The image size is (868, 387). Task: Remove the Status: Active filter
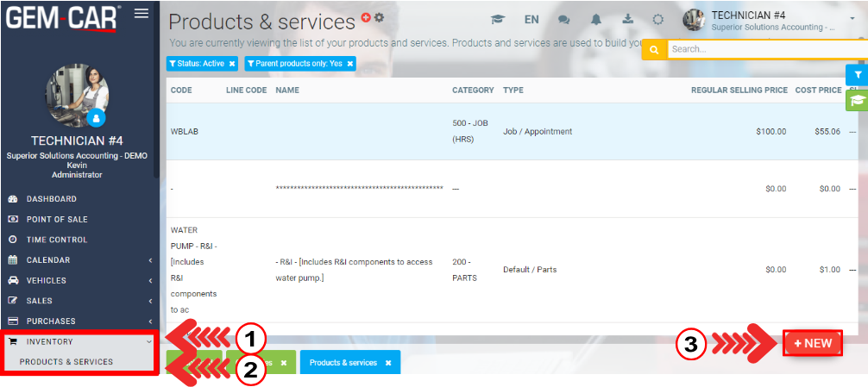[x=232, y=64]
